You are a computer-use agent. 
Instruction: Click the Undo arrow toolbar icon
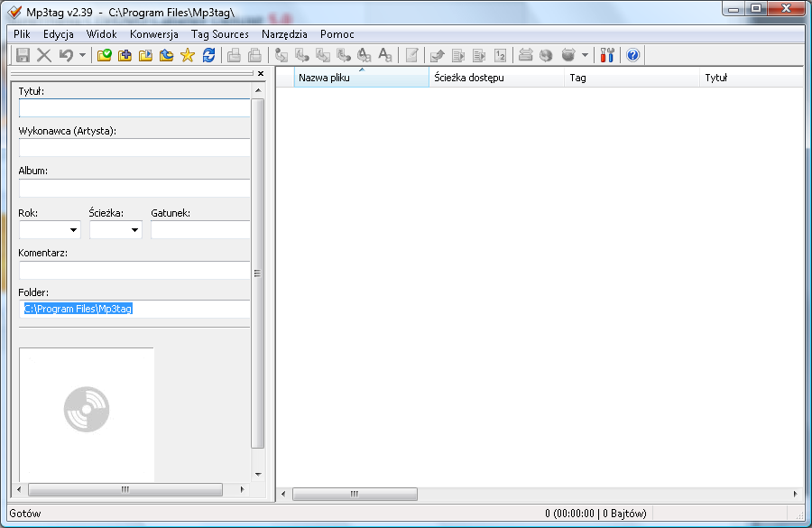pyautogui.click(x=66, y=55)
